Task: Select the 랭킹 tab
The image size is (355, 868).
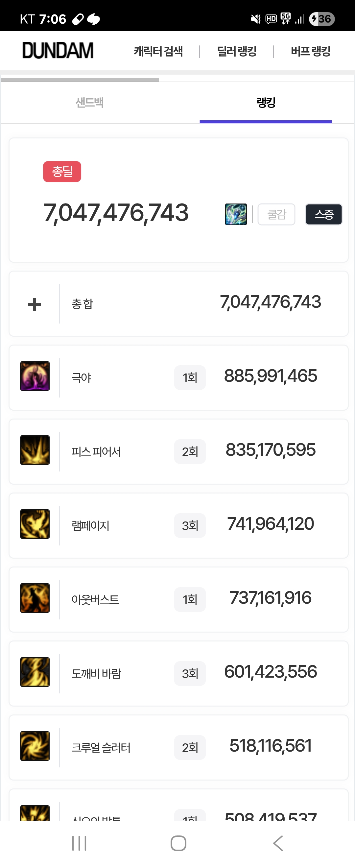Action: pos(266,103)
